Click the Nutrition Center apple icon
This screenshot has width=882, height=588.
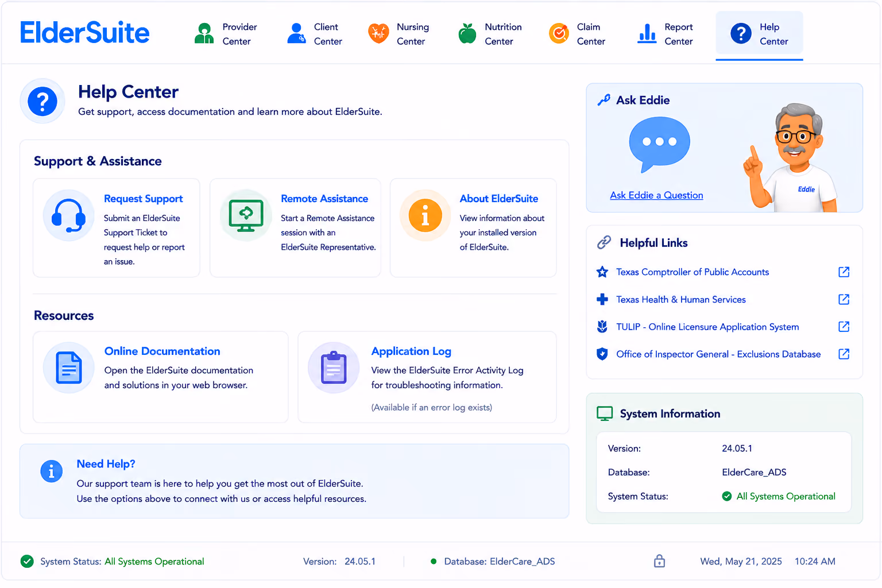(x=467, y=33)
